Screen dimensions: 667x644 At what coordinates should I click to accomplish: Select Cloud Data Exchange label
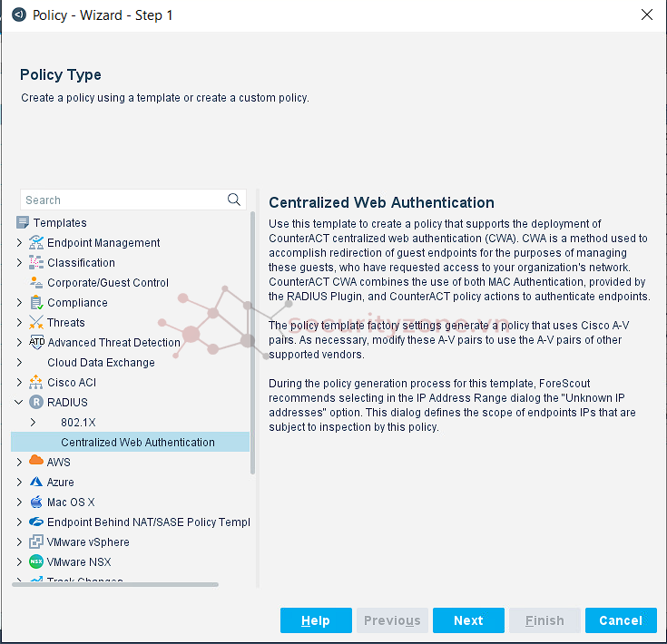pyautogui.click(x=101, y=362)
